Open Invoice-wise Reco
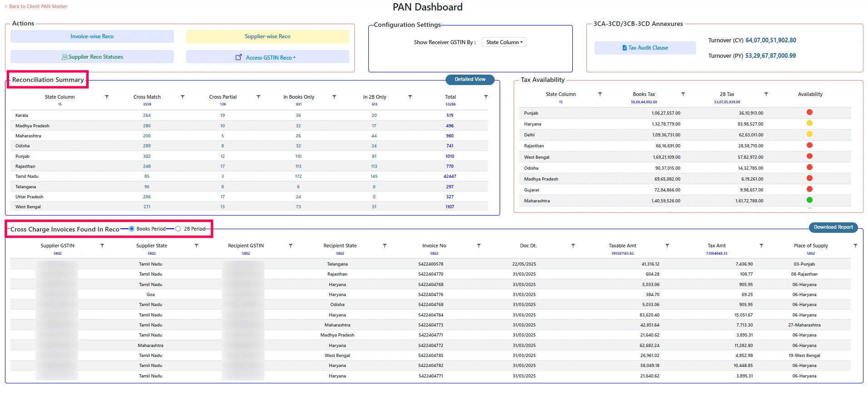This screenshot has height=397, width=868. click(92, 36)
